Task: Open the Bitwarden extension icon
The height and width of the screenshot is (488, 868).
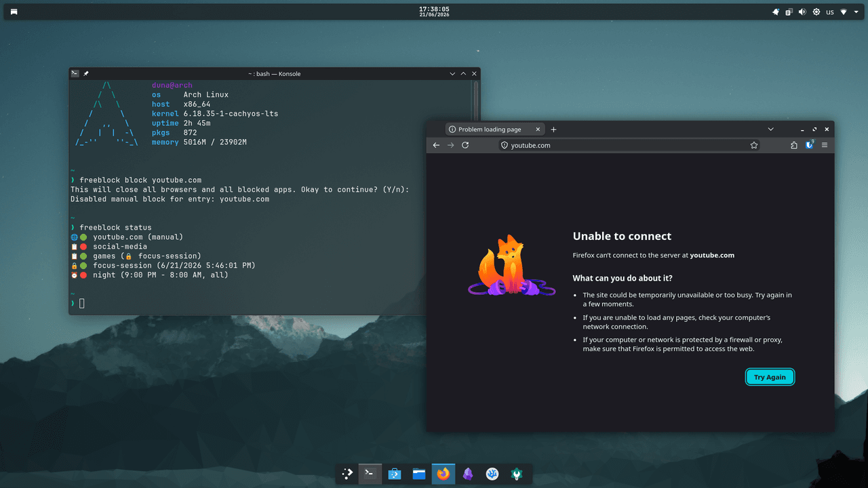Action: [x=810, y=145]
